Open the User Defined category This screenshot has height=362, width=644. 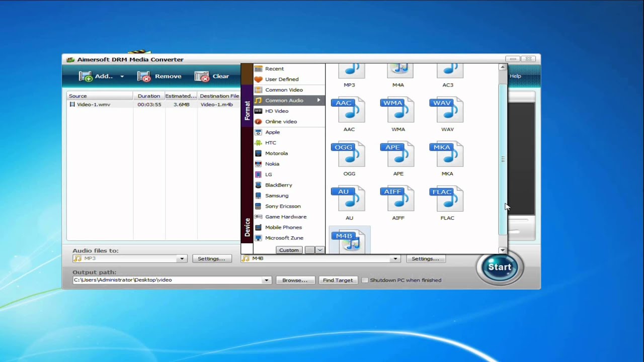[289, 79]
